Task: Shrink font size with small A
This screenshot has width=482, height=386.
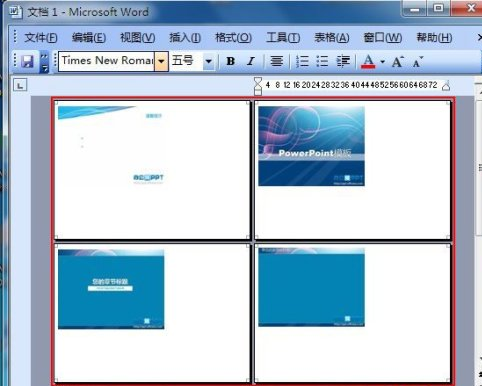Action: [x=418, y=62]
